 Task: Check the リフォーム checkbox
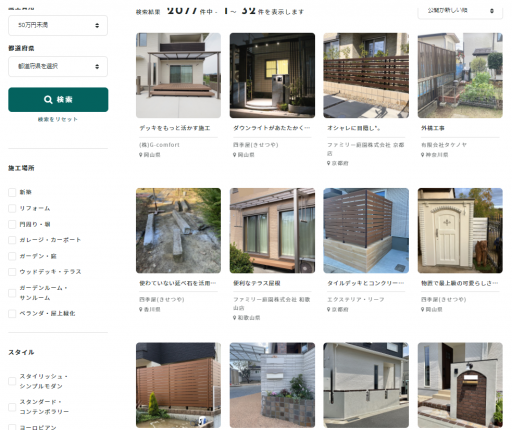(12, 208)
